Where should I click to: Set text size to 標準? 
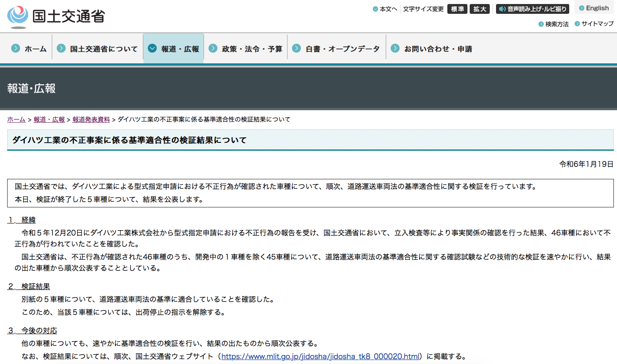tap(457, 9)
